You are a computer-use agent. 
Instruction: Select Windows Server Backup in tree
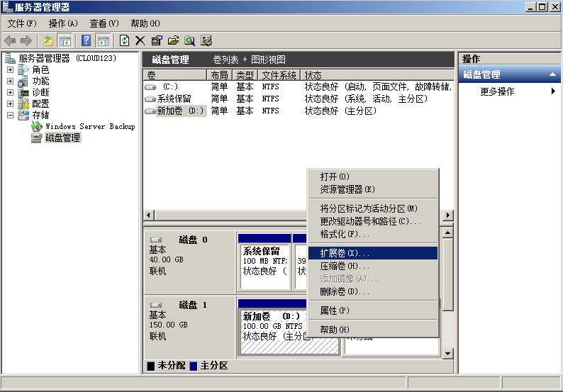tap(89, 126)
